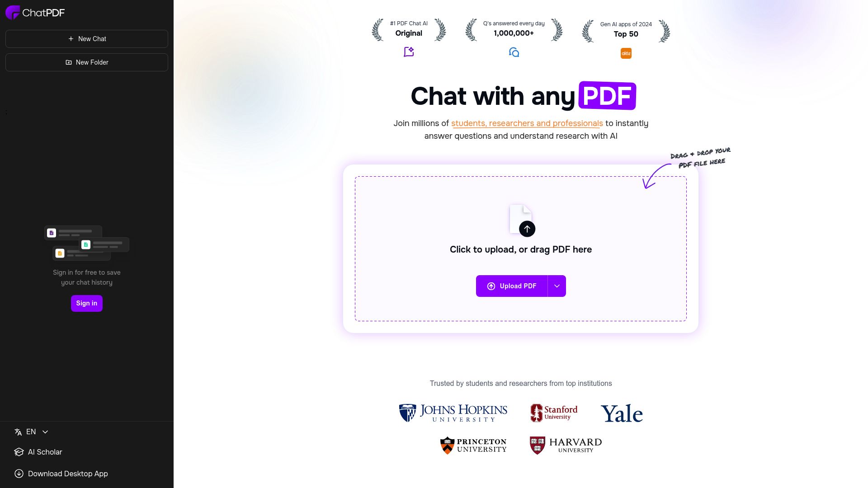Click the Download Desktop App icon
The image size is (868, 488).
coord(18,473)
